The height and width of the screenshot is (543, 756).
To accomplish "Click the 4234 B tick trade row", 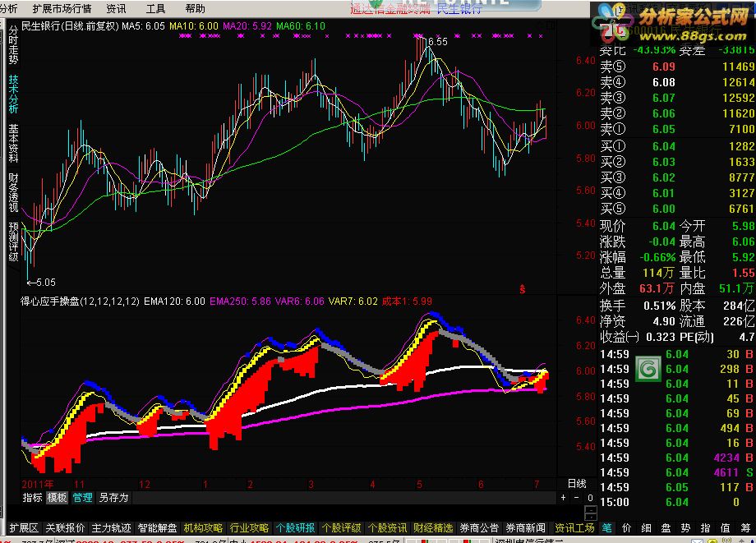I will coord(677,458).
